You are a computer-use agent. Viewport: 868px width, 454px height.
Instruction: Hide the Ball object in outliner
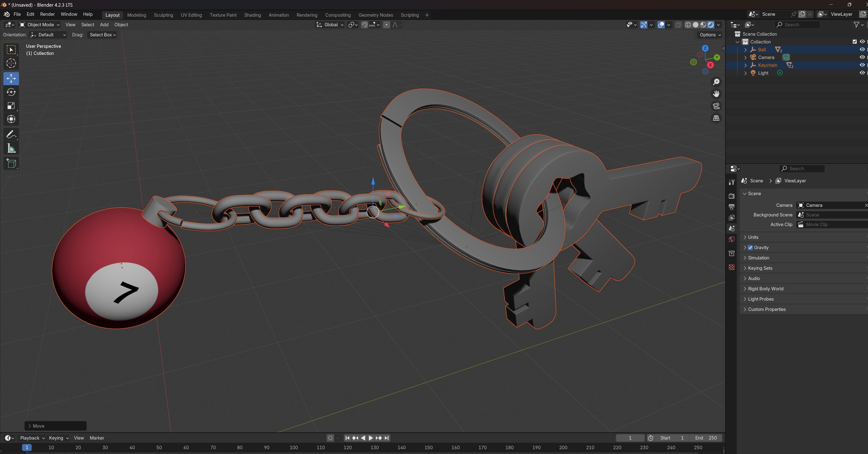click(862, 50)
